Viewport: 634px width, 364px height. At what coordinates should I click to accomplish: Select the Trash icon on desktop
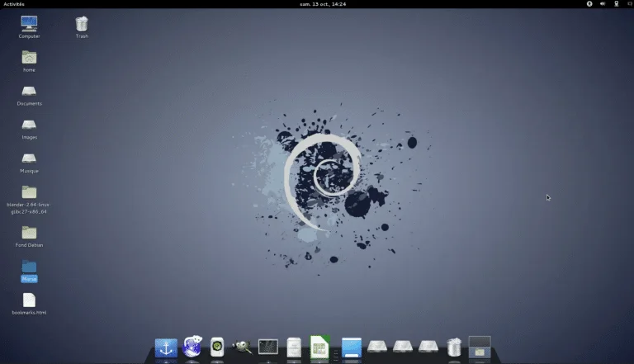pos(82,24)
